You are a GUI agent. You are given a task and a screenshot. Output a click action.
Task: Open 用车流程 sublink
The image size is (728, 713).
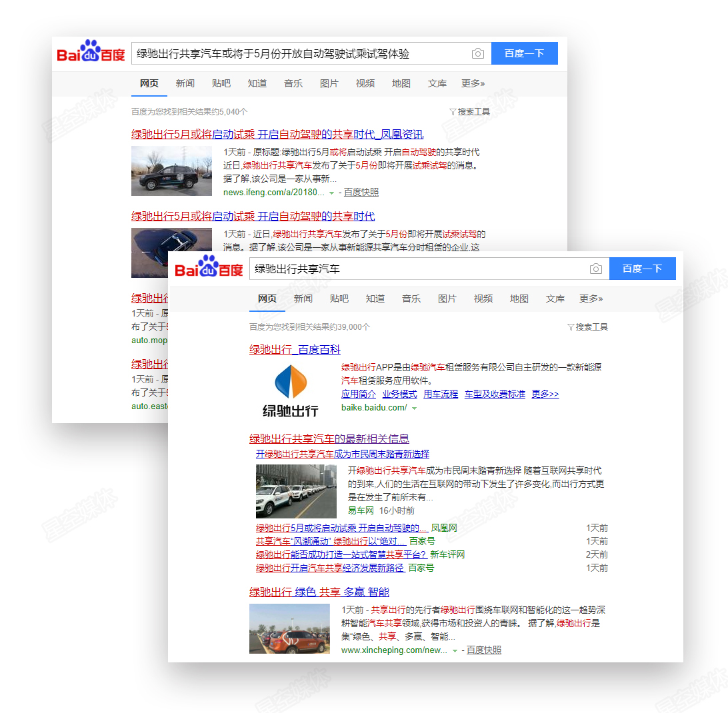click(x=441, y=394)
